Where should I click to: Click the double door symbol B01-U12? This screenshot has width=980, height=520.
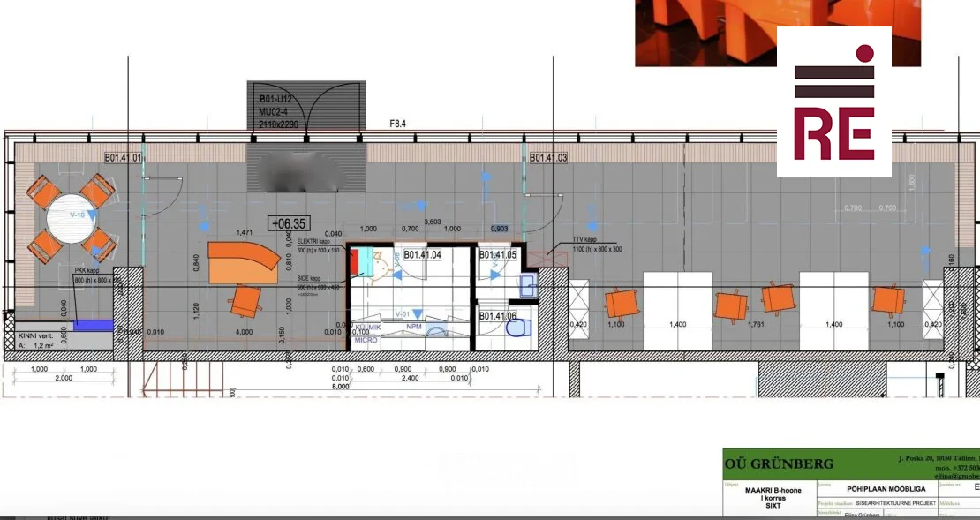pos(305,106)
